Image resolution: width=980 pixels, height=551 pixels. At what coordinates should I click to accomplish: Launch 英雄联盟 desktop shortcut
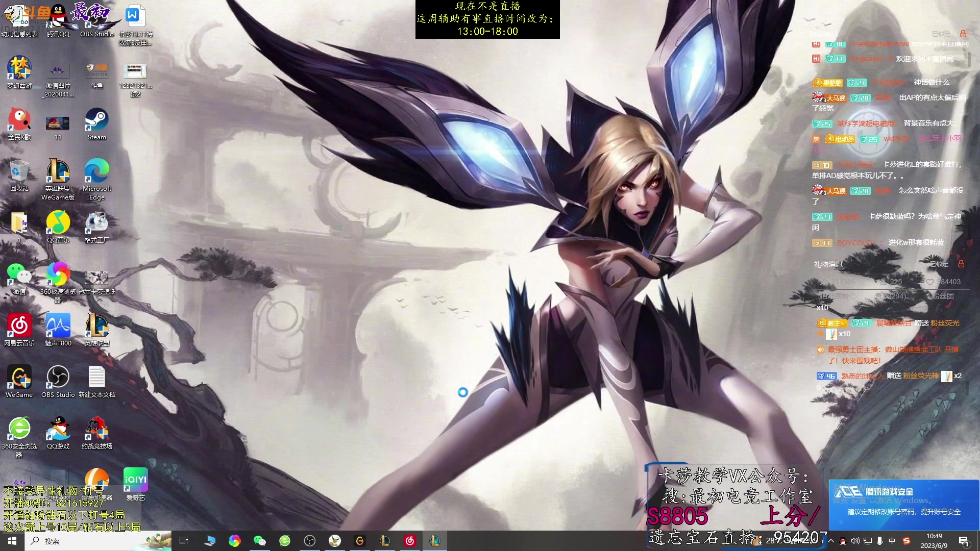click(97, 330)
